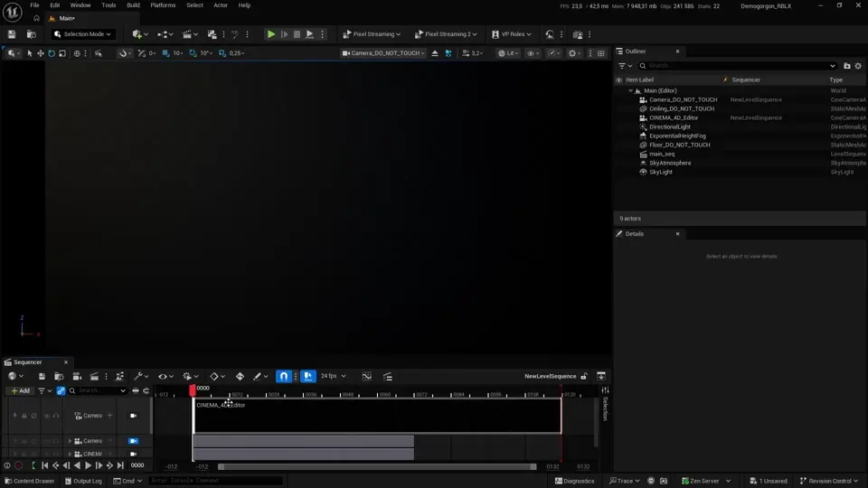Screen dimensions: 868x488
Task: Click the Skip frame advance button
Action: [284, 34]
